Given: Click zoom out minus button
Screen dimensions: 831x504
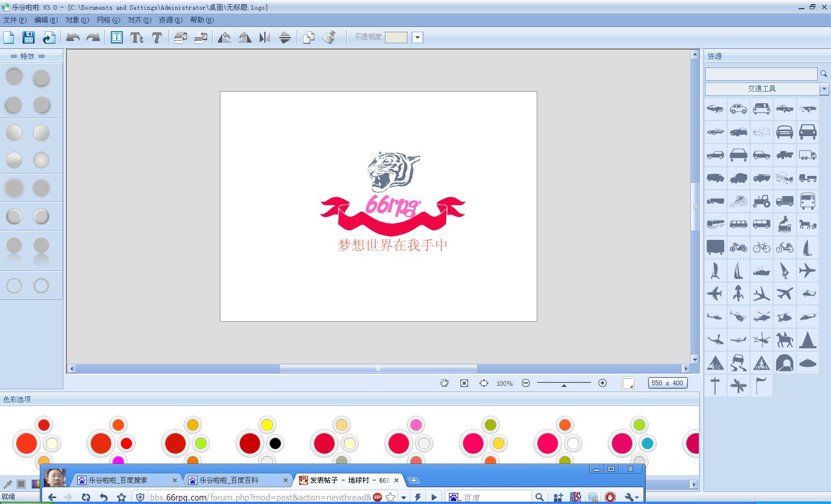Looking at the screenshot, I should 526,383.
